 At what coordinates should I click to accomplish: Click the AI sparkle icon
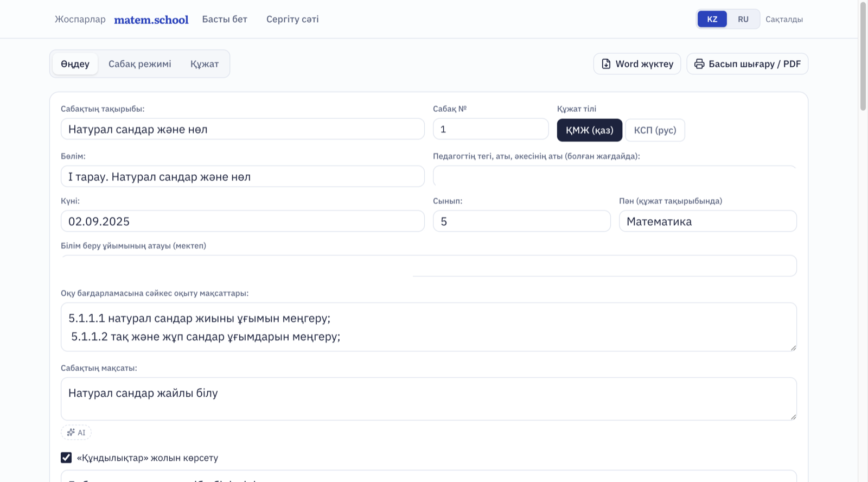tap(71, 433)
